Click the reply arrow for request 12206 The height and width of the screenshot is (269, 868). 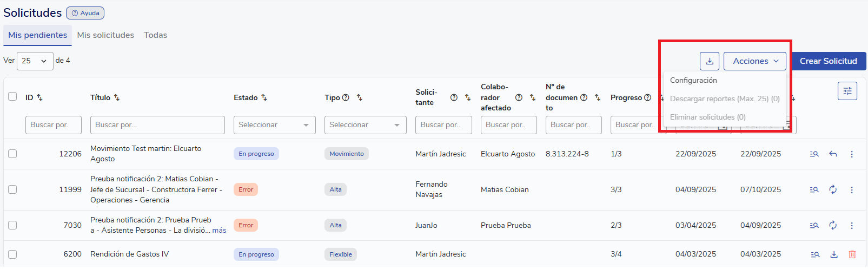(833, 154)
